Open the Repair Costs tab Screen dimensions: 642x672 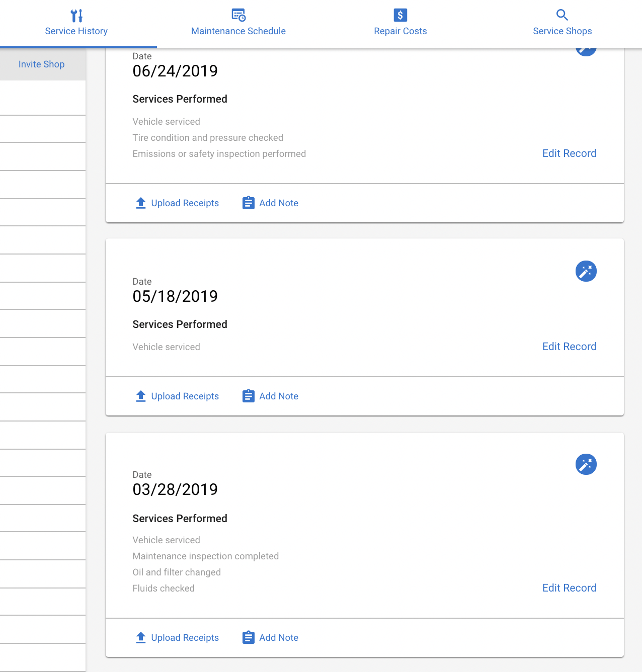400,24
